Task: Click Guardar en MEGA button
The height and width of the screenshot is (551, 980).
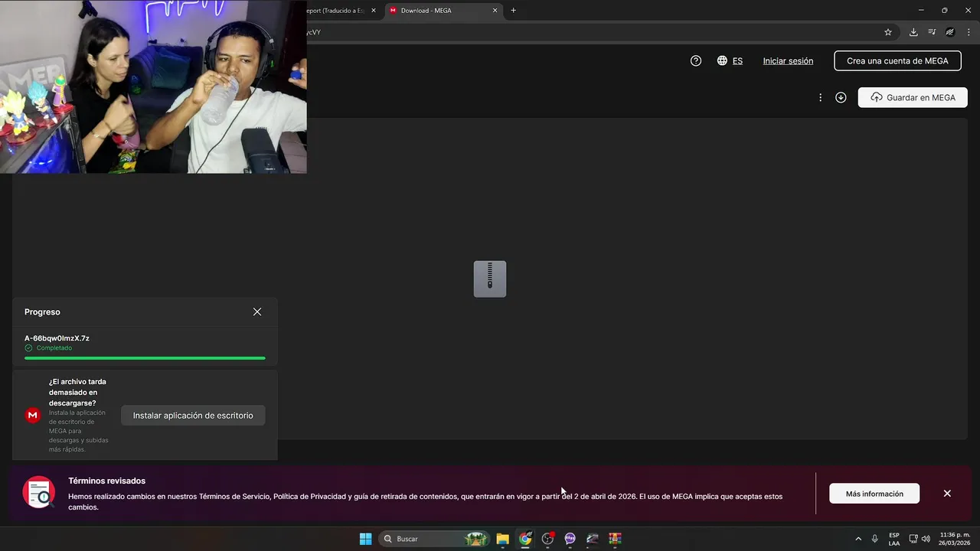Action: coord(913,98)
